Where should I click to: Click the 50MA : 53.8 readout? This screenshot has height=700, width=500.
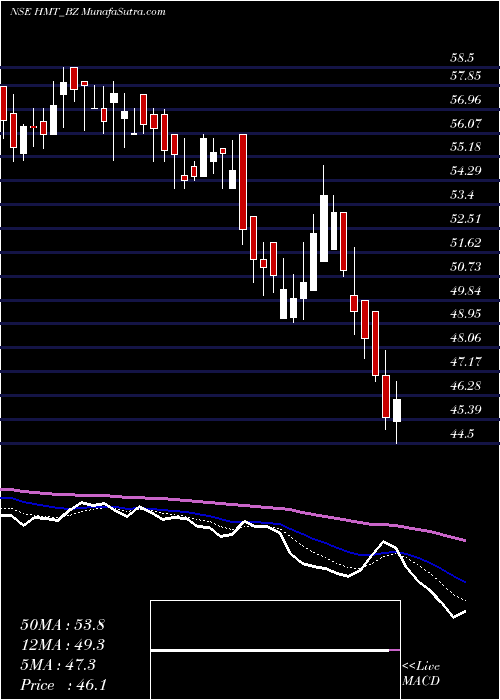(62, 625)
